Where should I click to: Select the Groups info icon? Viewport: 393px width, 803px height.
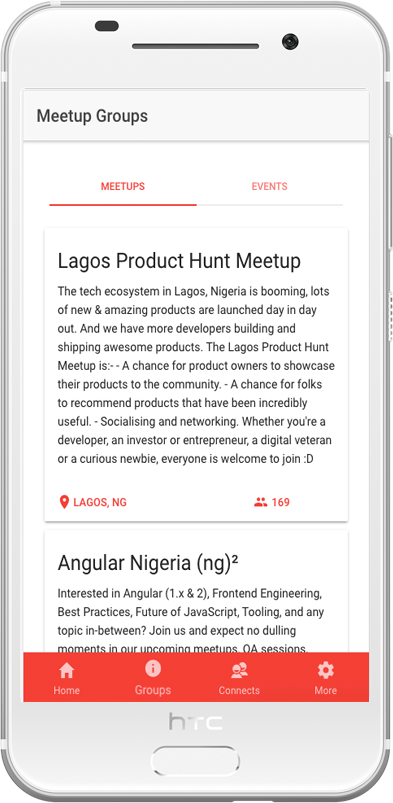click(153, 668)
